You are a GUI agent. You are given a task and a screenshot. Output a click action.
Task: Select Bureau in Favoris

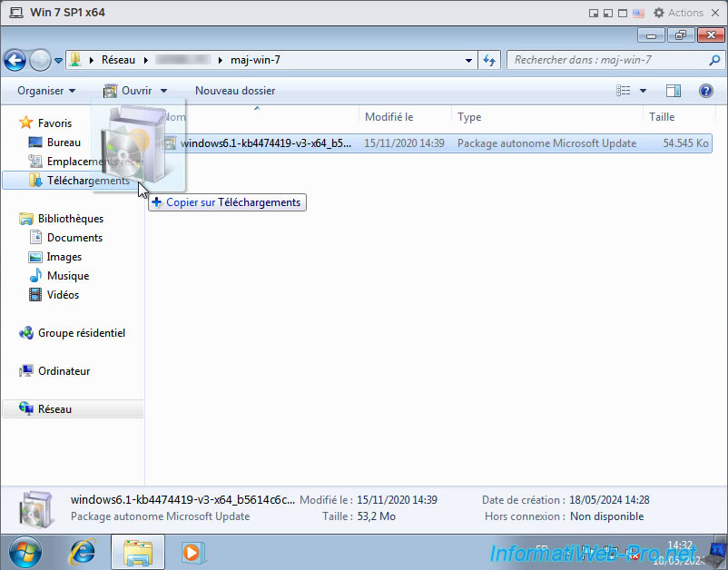coord(64,142)
